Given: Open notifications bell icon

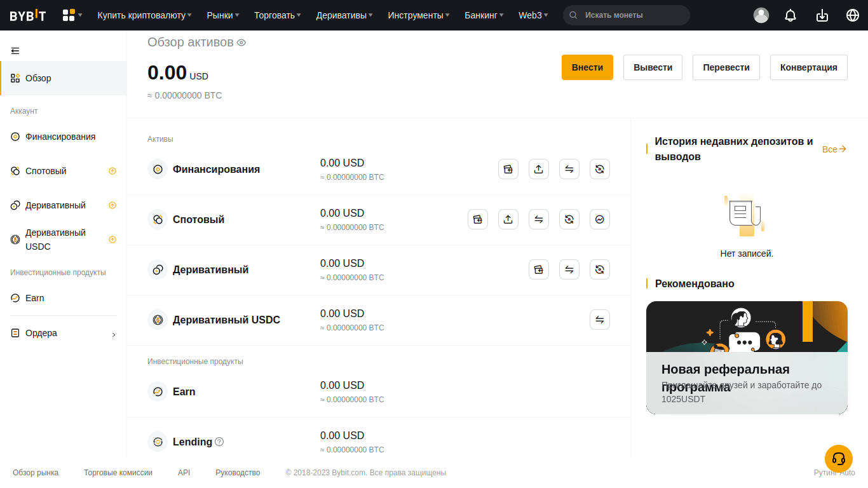Looking at the screenshot, I should pos(790,15).
